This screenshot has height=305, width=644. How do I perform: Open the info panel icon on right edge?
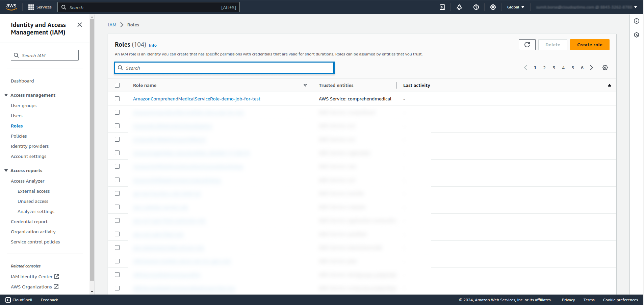coord(637,21)
